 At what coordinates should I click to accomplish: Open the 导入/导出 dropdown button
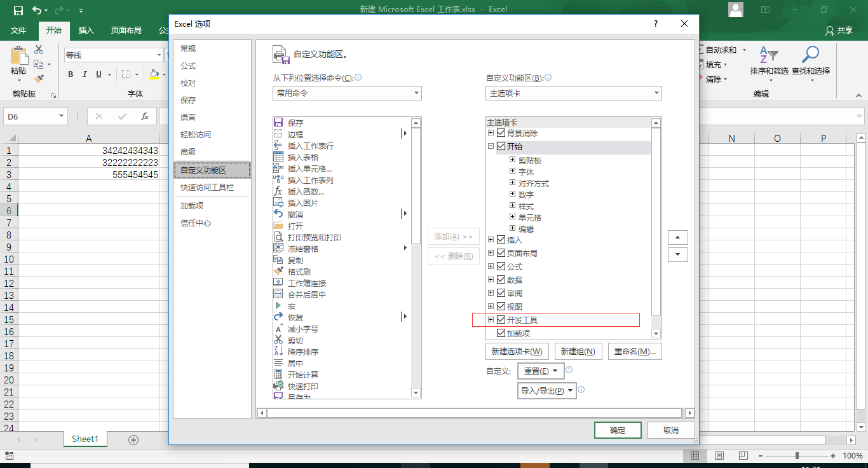547,391
